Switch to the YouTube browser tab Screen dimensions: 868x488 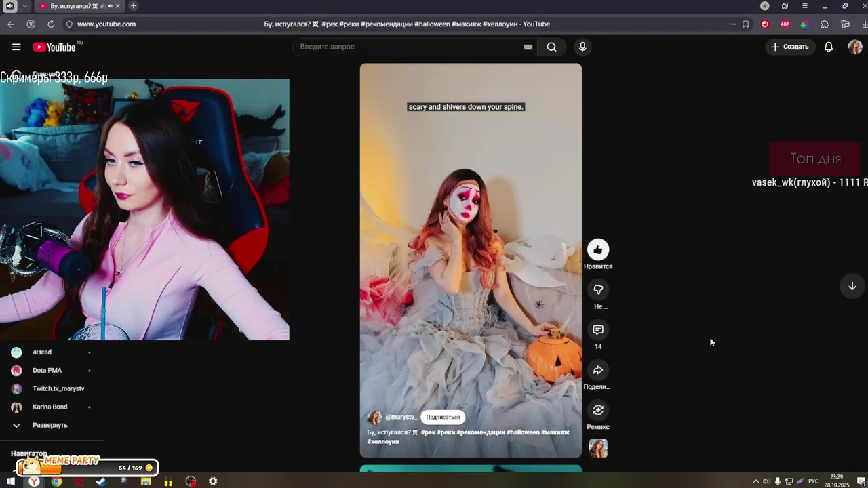81,6
